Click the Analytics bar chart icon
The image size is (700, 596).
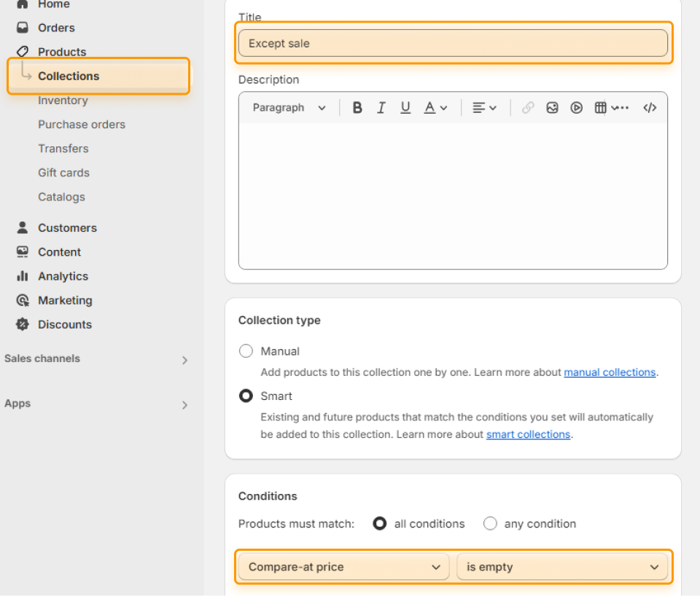23,276
